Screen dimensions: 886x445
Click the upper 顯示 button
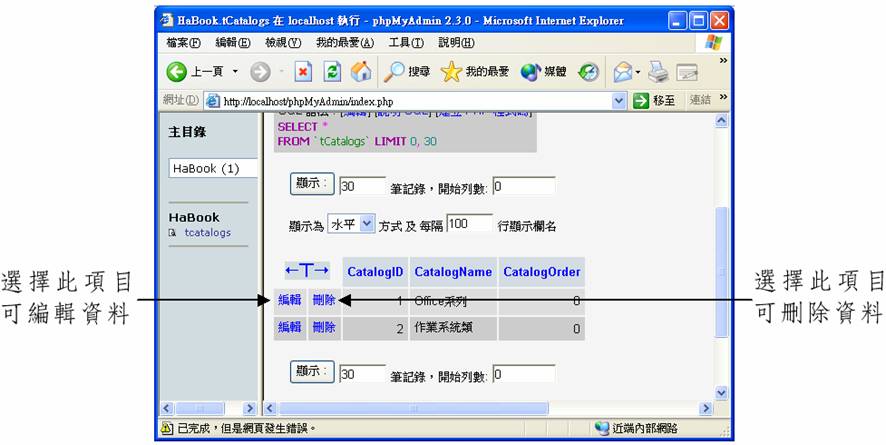pos(312,184)
